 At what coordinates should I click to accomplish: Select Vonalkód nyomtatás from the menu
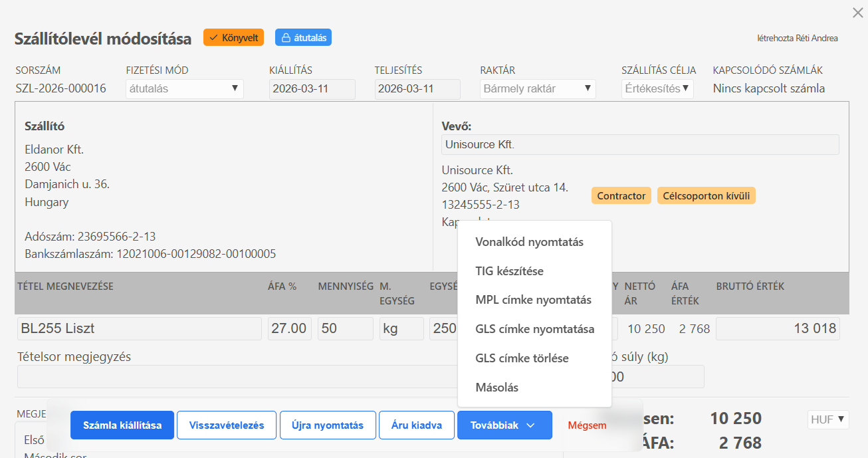tap(529, 242)
